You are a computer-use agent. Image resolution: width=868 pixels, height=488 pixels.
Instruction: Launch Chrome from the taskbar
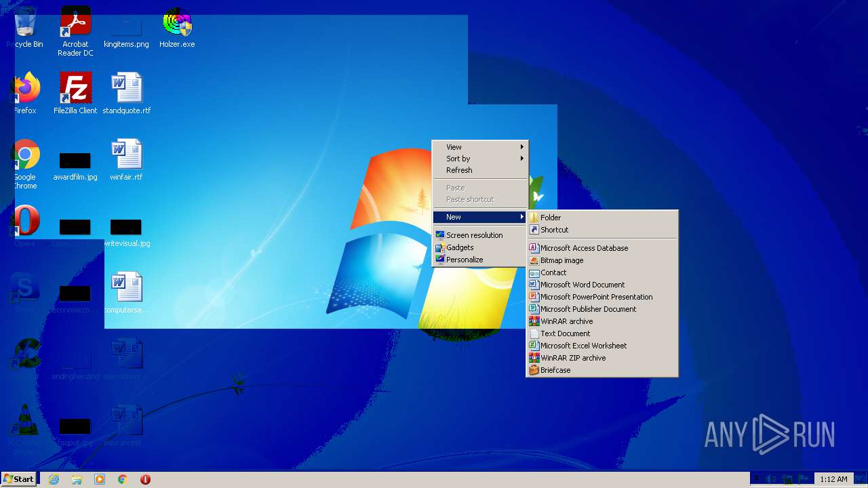(x=123, y=479)
